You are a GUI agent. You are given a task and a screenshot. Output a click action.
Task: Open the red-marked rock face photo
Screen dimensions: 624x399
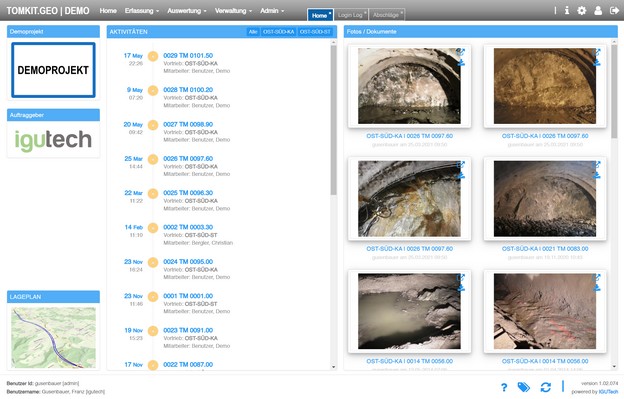pos(545,311)
